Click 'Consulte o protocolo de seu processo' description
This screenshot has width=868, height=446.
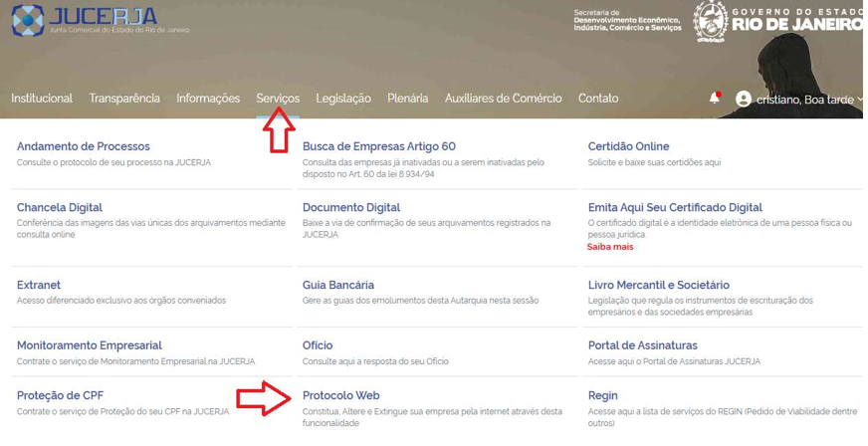pyautogui.click(x=114, y=162)
